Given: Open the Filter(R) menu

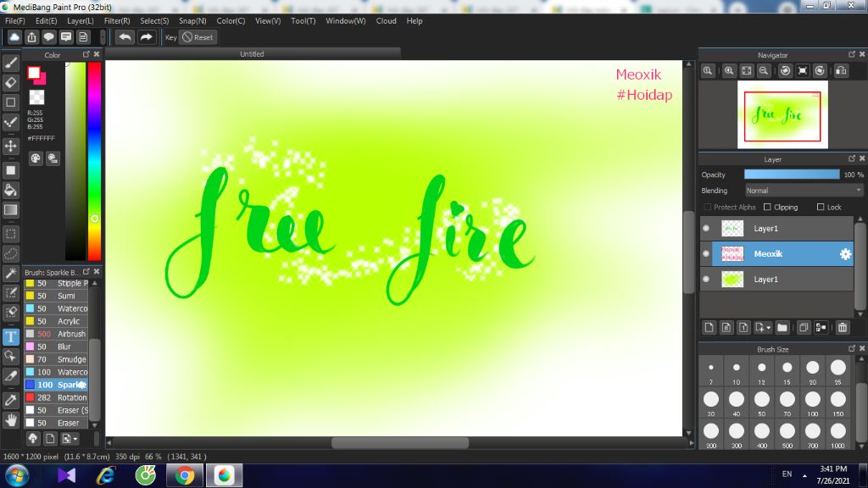Looking at the screenshot, I should [117, 21].
